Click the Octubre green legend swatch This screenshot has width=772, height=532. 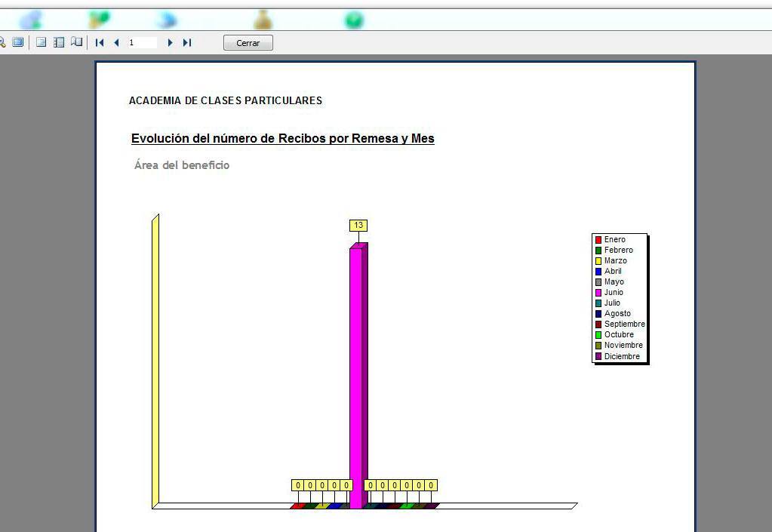click(x=598, y=335)
